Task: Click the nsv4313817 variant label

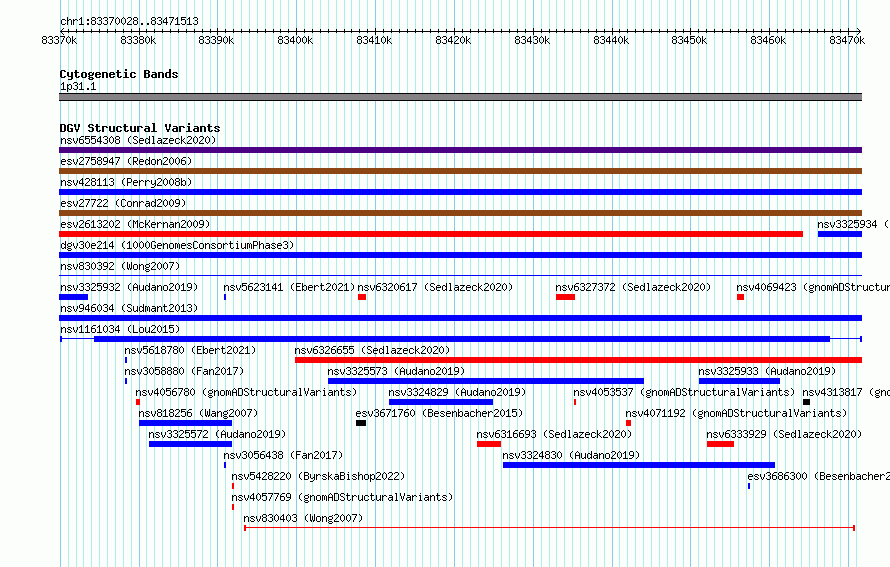Action: pyautogui.click(x=846, y=392)
